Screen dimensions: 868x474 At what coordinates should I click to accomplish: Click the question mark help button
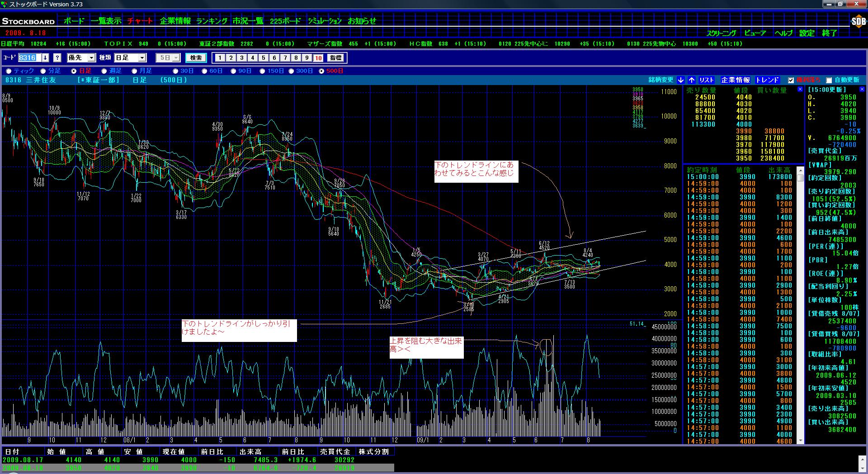pos(57,58)
